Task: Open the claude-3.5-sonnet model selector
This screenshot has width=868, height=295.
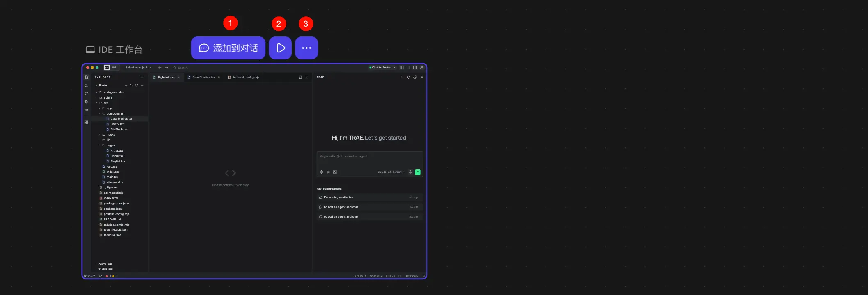Action: [391, 172]
